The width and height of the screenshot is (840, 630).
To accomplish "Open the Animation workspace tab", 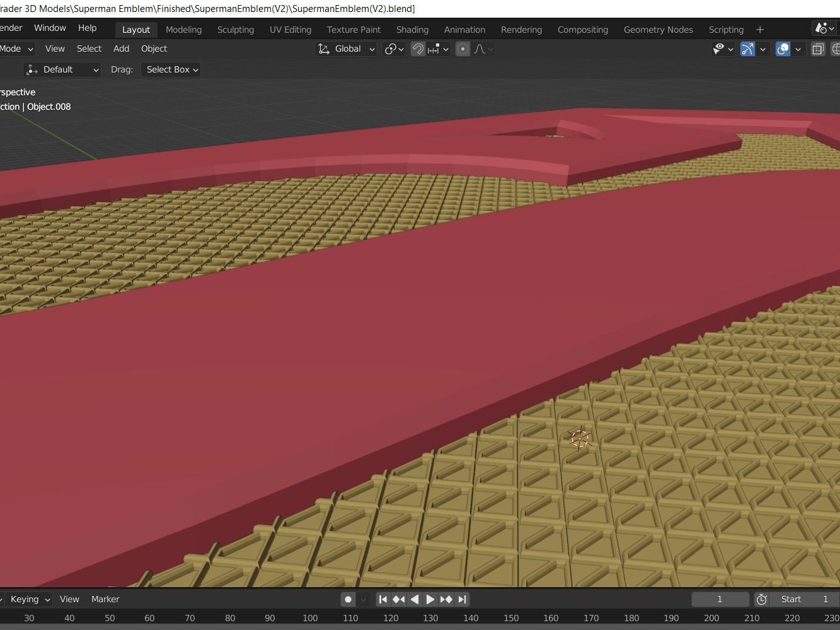I will click(464, 30).
